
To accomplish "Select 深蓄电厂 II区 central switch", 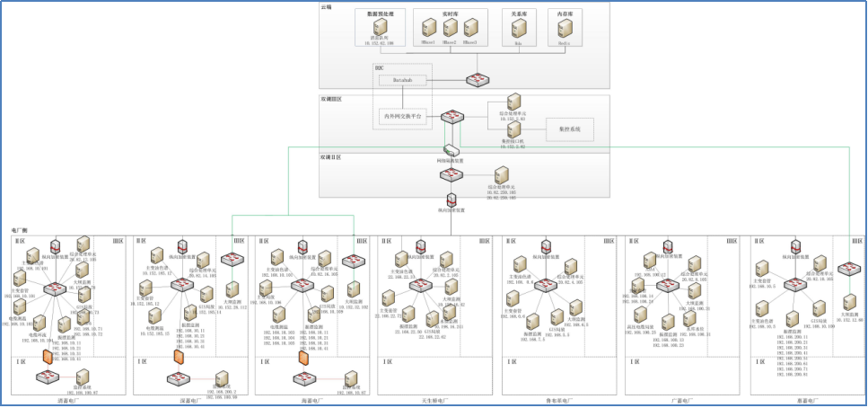I will (182, 285).
